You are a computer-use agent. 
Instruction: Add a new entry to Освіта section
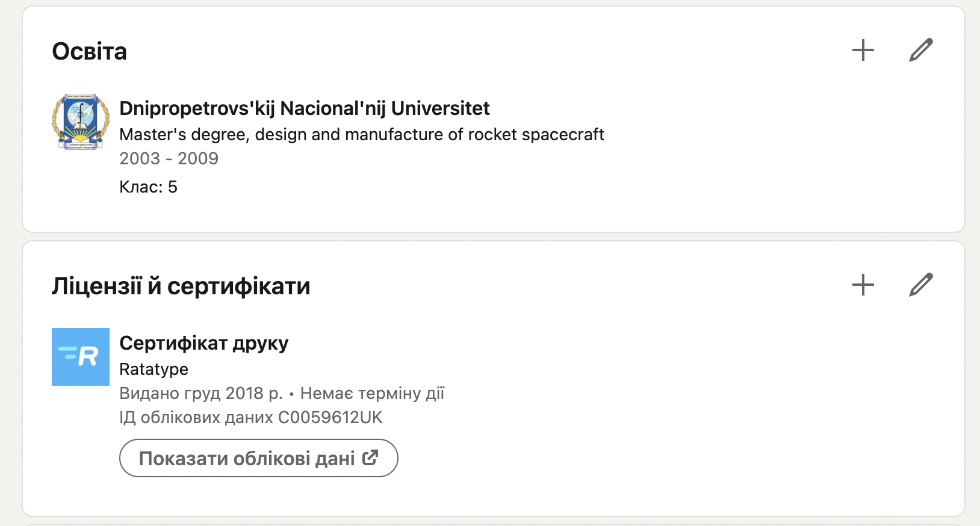[863, 50]
